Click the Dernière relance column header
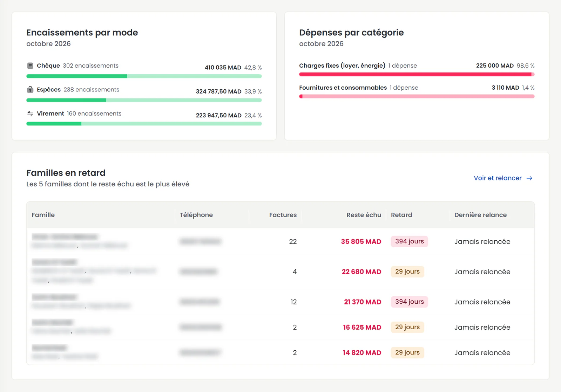561x392 pixels. [x=480, y=215]
